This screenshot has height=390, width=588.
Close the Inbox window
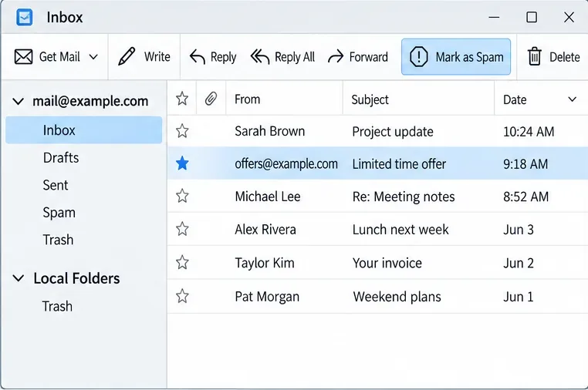click(569, 17)
